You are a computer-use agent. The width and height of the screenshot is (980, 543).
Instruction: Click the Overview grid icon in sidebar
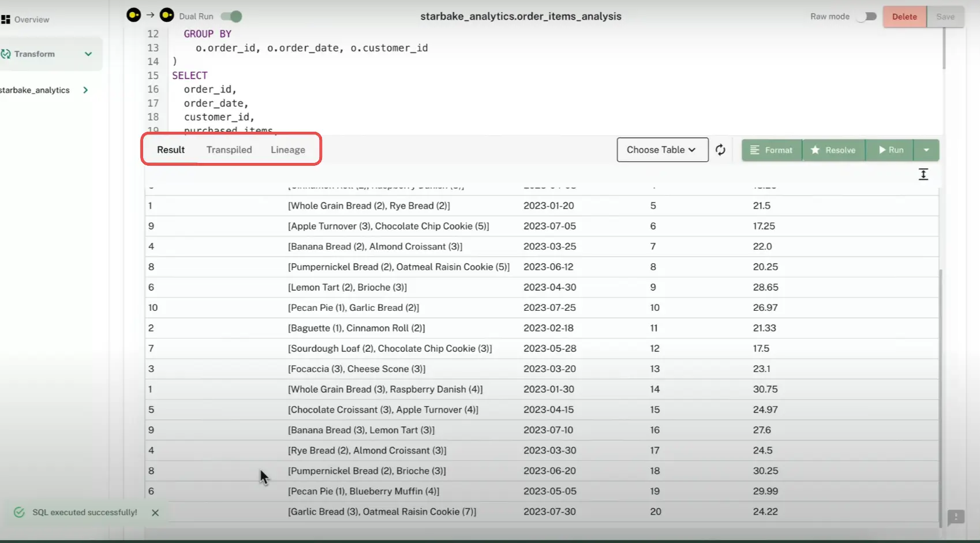(x=6, y=20)
